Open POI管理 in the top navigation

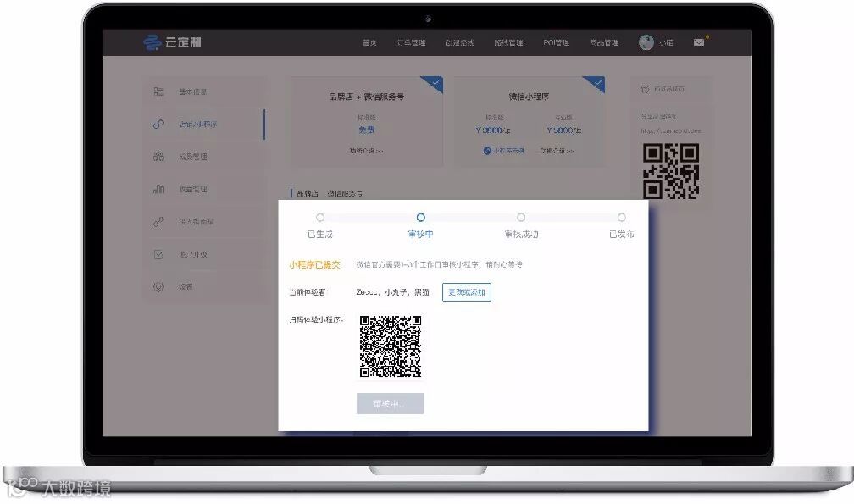point(556,42)
